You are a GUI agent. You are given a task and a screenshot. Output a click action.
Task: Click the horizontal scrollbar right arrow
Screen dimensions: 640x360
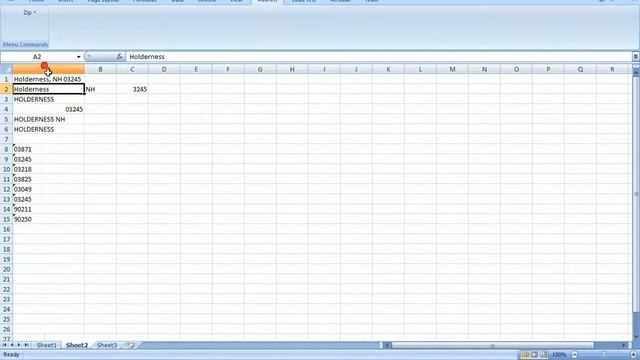click(624, 345)
